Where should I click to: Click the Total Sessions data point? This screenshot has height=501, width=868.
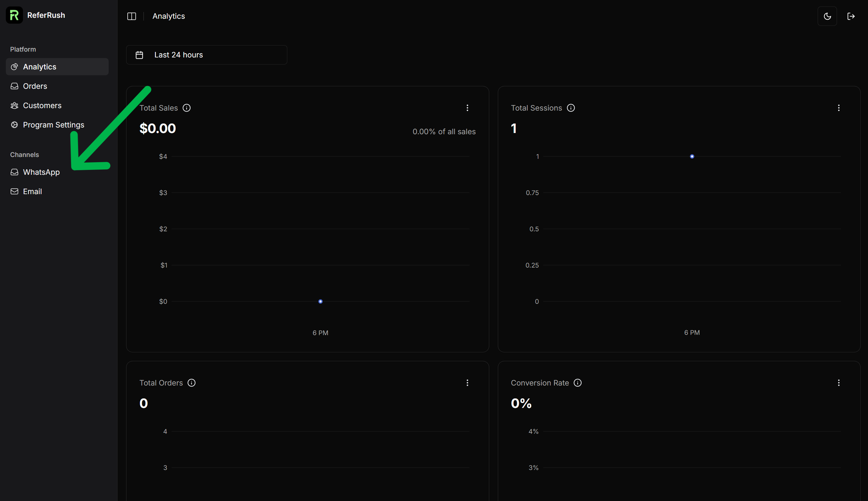point(692,157)
